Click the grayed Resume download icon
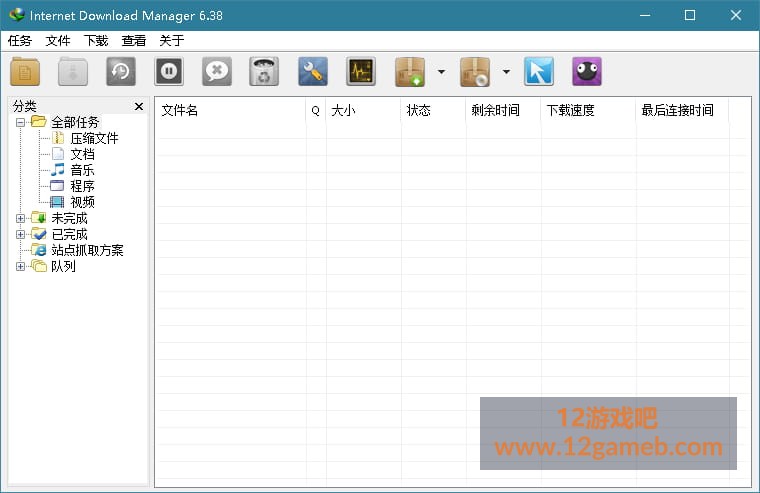The width and height of the screenshot is (760, 493). click(x=73, y=72)
